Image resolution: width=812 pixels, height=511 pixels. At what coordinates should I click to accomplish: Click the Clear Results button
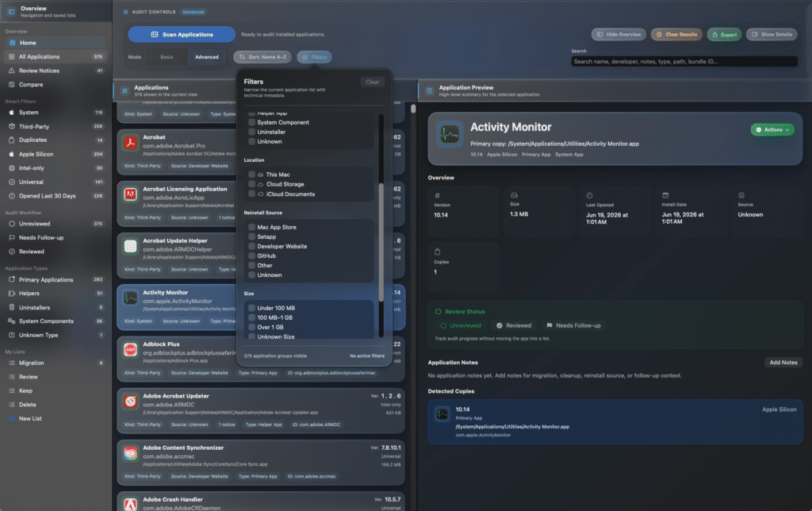(677, 34)
